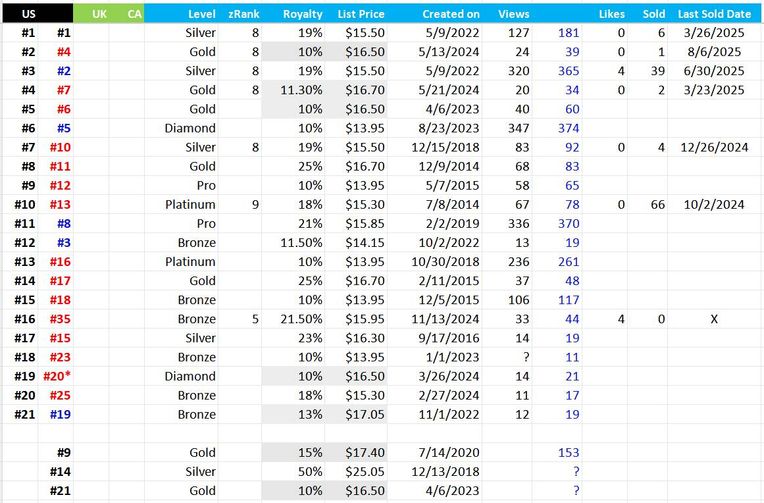Viewport: 764px width, 503px height.
Task: Select the X in Last Sold Date
Action: point(713,319)
